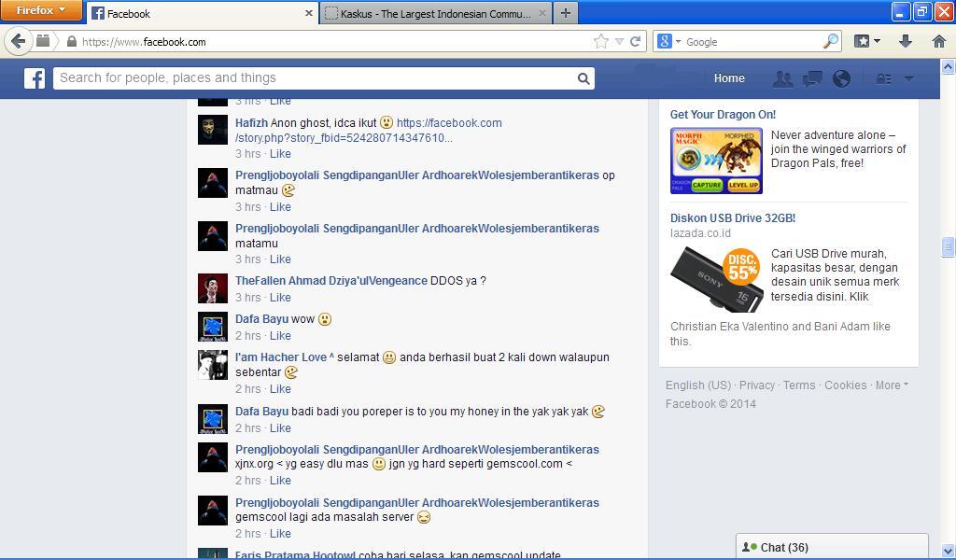Image resolution: width=956 pixels, height=560 pixels.
Task: Click the Sony USB drive ad image
Action: (x=716, y=279)
